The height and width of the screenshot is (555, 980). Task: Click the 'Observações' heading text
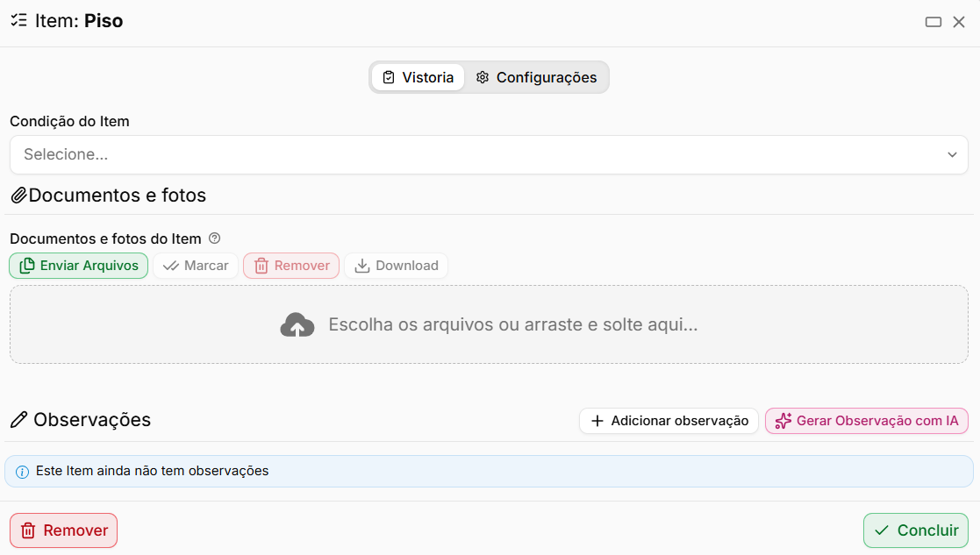[x=92, y=419]
